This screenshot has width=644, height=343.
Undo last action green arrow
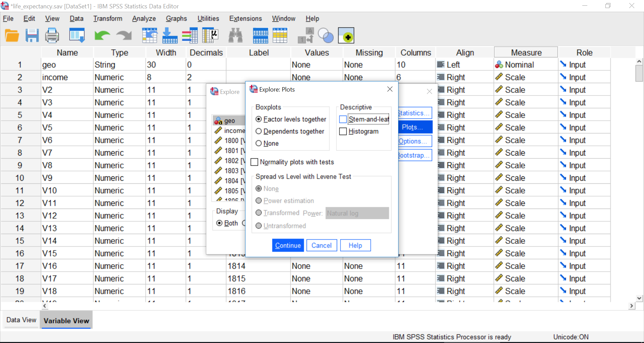[102, 36]
